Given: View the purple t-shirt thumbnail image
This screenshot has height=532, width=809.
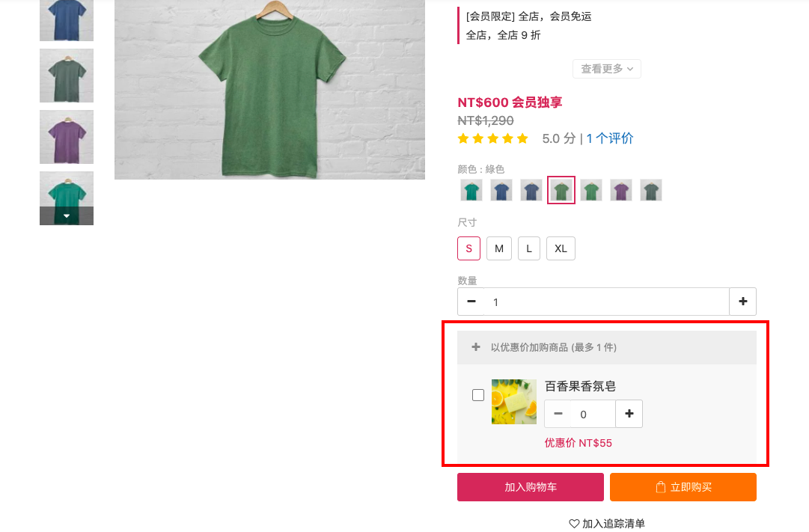Looking at the screenshot, I should [x=67, y=137].
